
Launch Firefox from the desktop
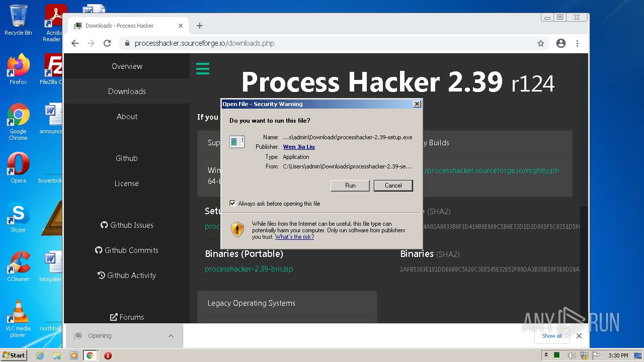coord(18,69)
